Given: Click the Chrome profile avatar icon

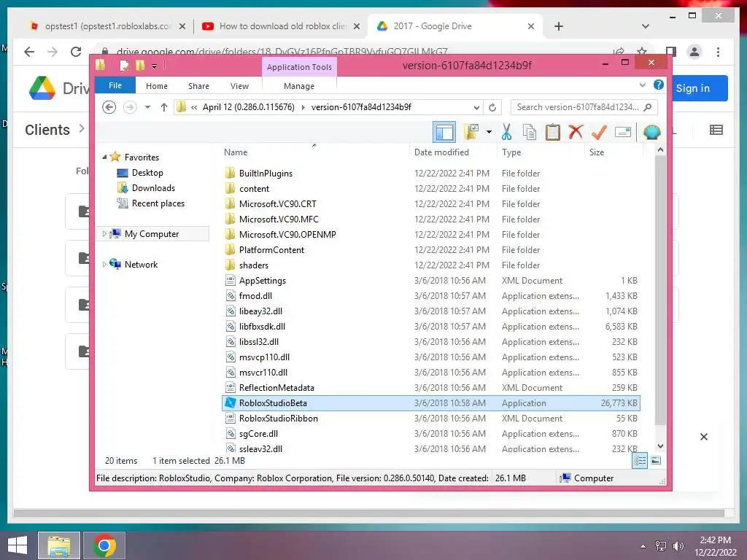Looking at the screenshot, I should 694,52.
